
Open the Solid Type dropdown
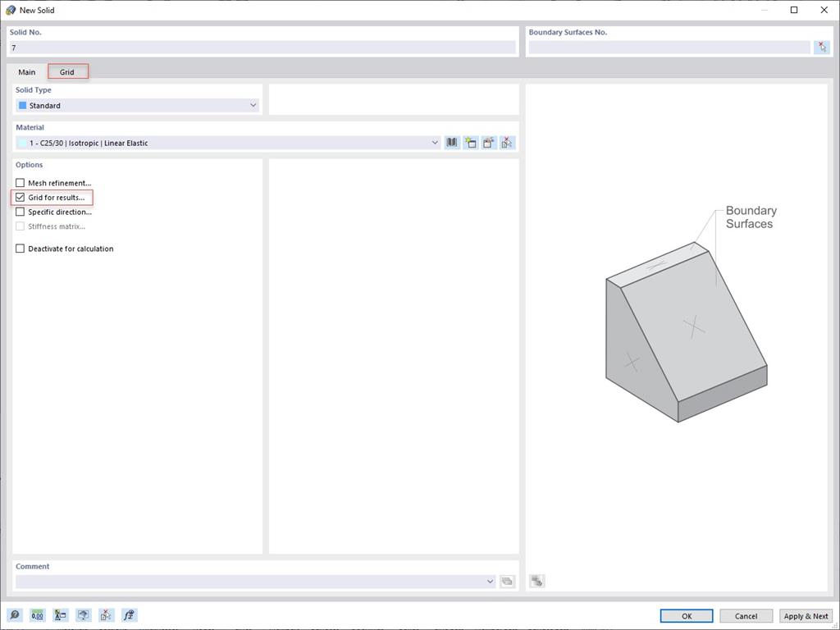point(253,105)
